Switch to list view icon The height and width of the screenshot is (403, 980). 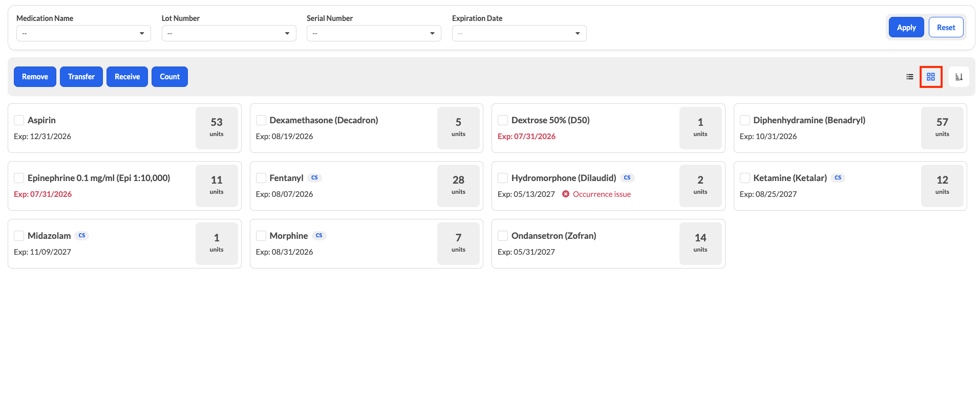[909, 77]
